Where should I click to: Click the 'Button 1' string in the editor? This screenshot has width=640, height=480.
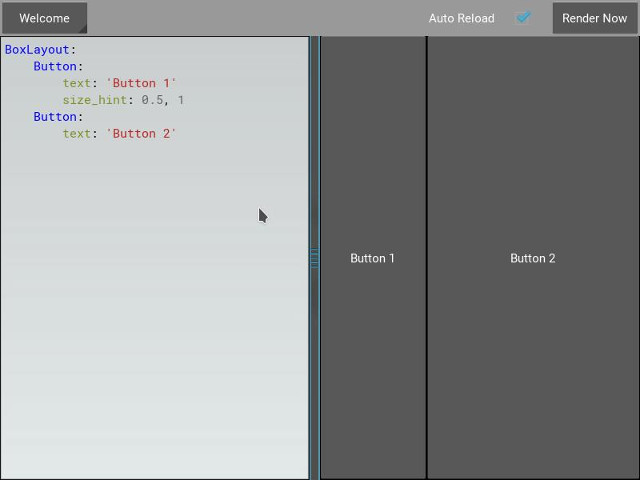click(141, 83)
